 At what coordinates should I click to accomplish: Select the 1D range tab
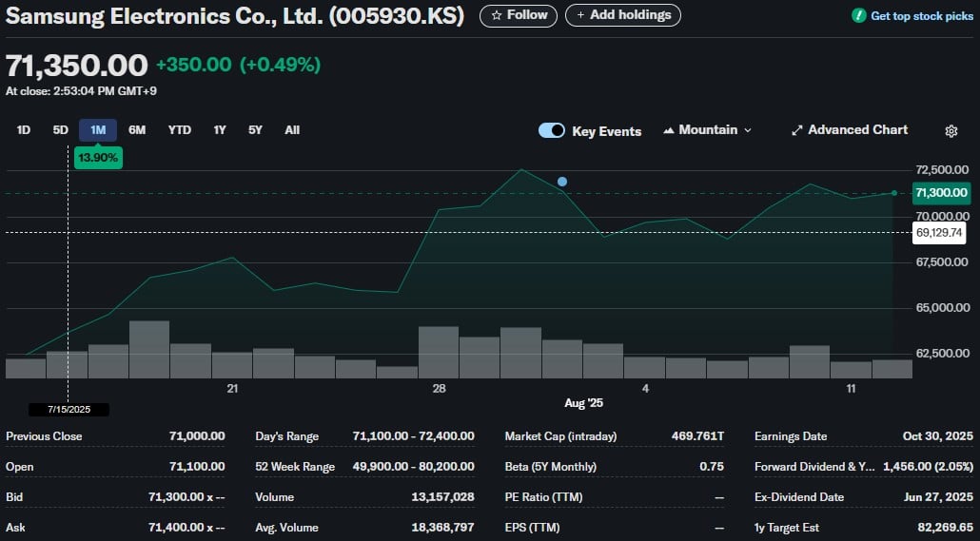point(24,130)
